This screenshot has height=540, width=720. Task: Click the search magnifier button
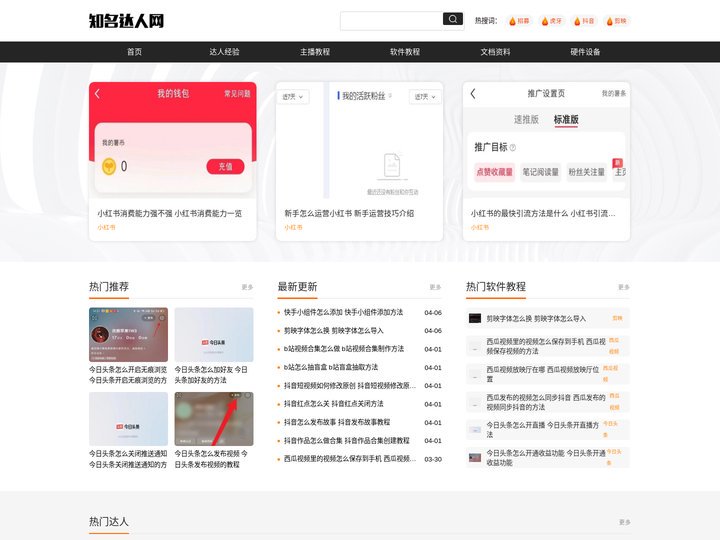pos(452,19)
